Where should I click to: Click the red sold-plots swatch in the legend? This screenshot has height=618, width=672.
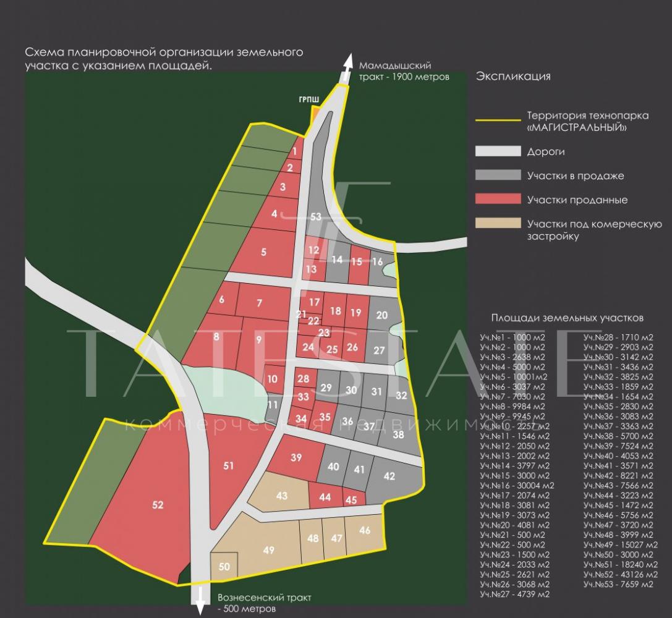[498, 200]
